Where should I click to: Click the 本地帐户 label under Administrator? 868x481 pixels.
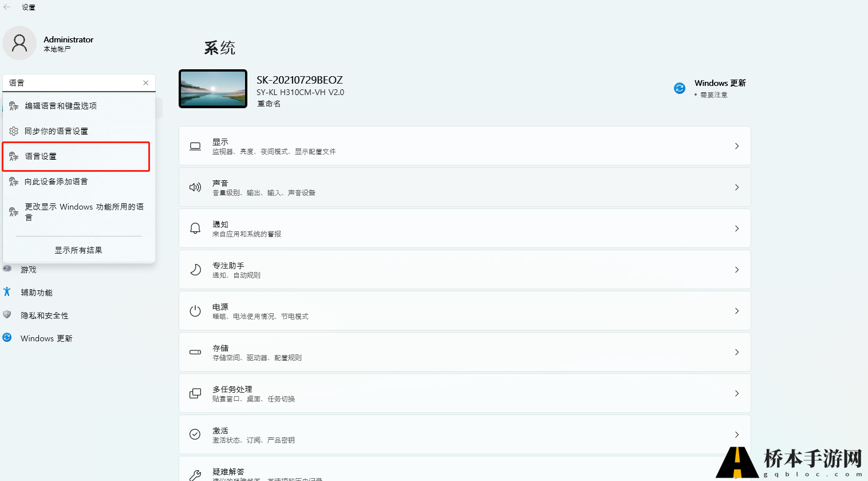(57, 49)
